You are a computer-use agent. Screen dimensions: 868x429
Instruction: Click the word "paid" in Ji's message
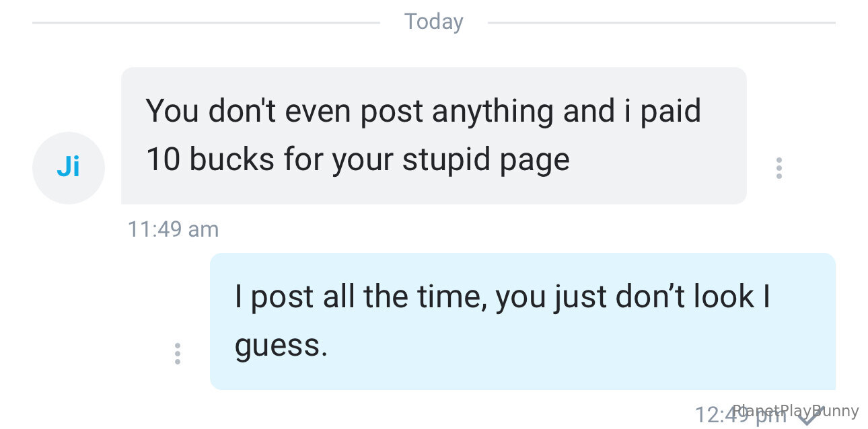(670, 111)
